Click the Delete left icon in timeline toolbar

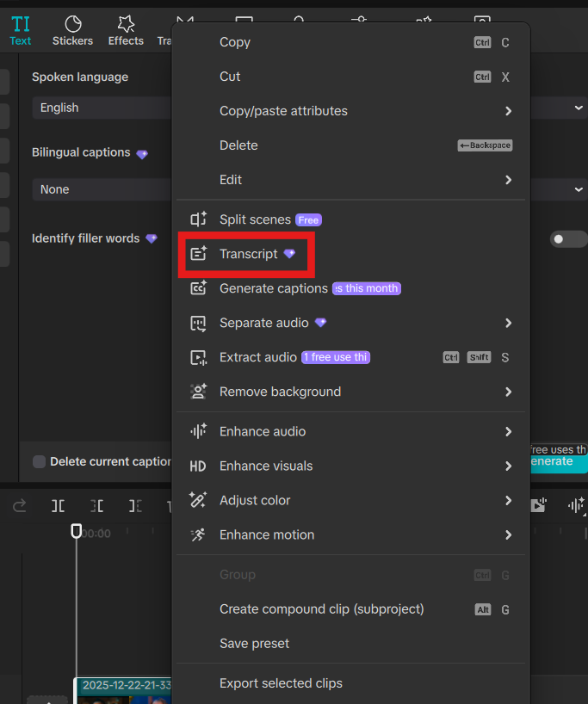click(96, 505)
